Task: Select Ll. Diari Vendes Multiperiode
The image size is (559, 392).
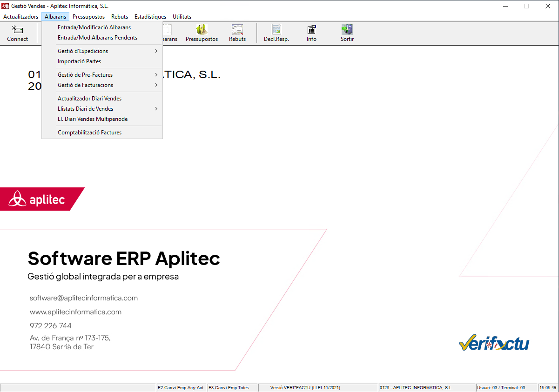Action: (92, 119)
